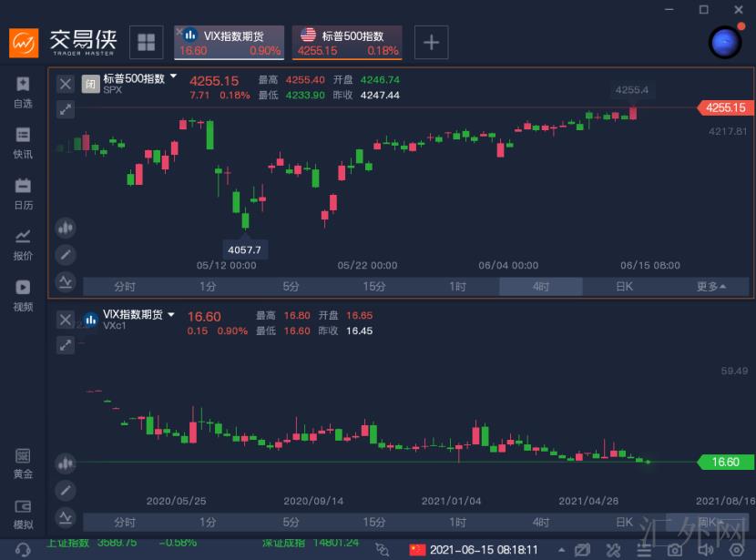756x560 pixels.
Task: Open 更多 timeframe options on SPX chart
Action: [x=710, y=287]
